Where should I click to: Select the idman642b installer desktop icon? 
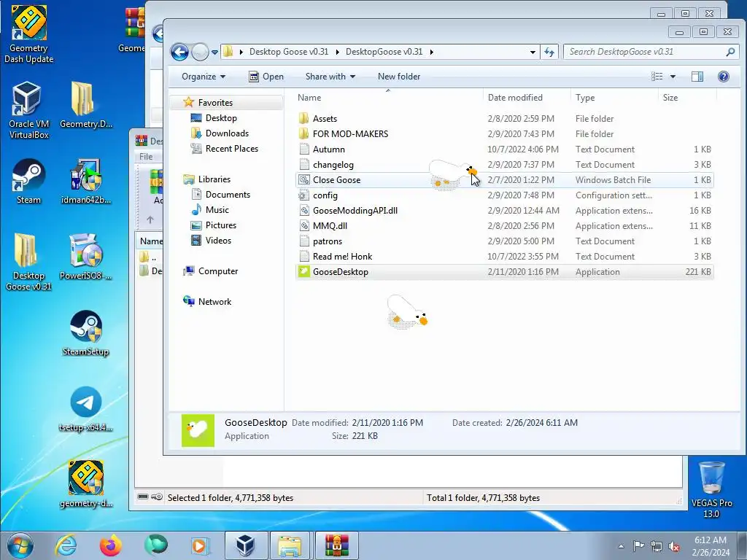coord(86,181)
